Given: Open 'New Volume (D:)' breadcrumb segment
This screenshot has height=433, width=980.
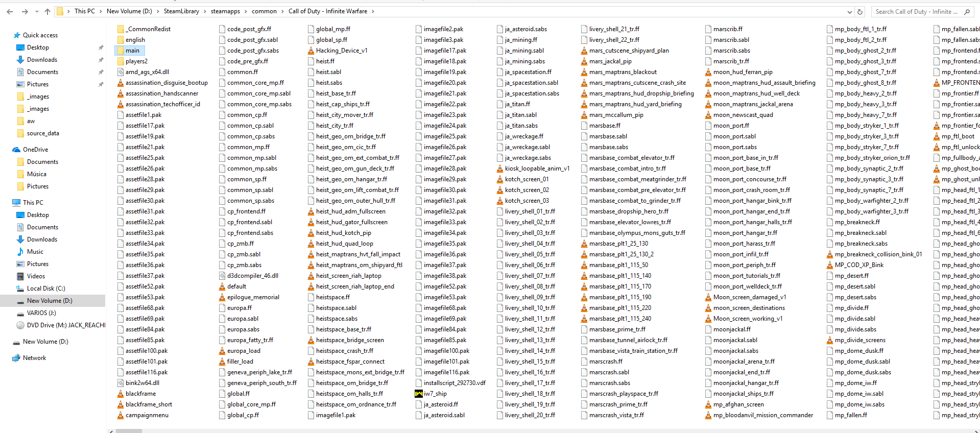Looking at the screenshot, I should [129, 11].
